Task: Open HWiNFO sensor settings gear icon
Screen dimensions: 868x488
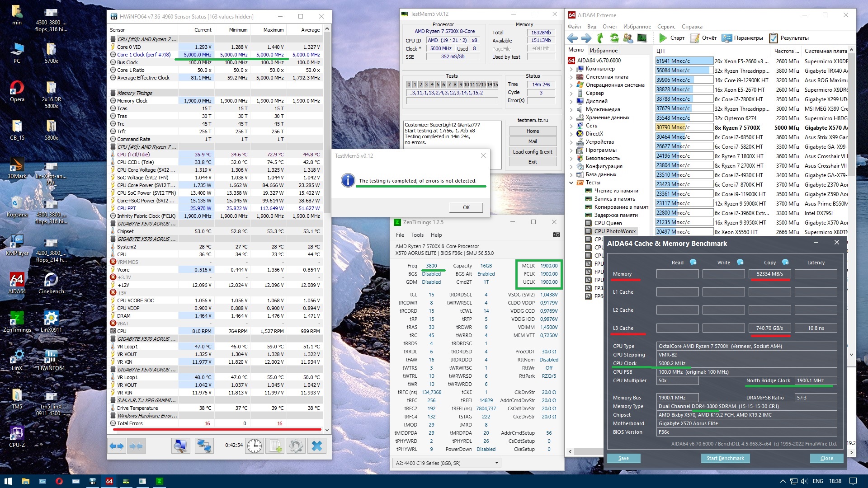Action: pos(296,446)
